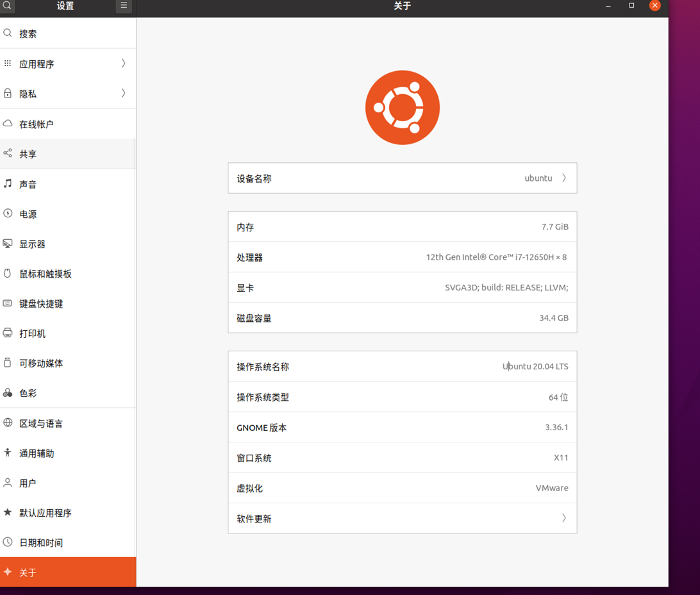Select 显示器 in the sidebar
The image size is (700, 595).
68,244
